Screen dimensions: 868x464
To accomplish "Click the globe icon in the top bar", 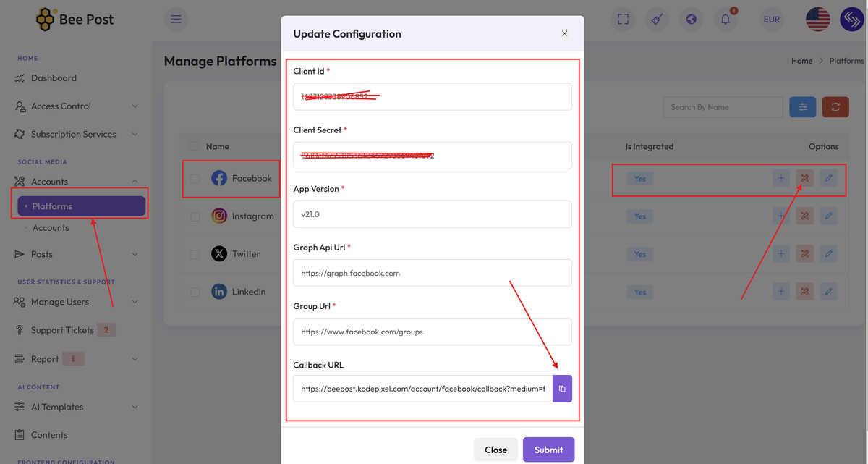I will tap(692, 20).
